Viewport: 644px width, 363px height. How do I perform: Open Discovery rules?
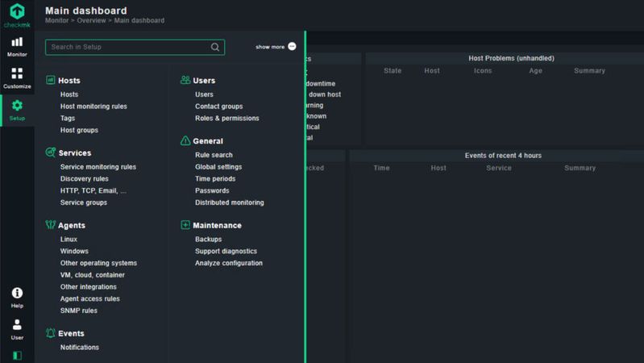point(84,179)
